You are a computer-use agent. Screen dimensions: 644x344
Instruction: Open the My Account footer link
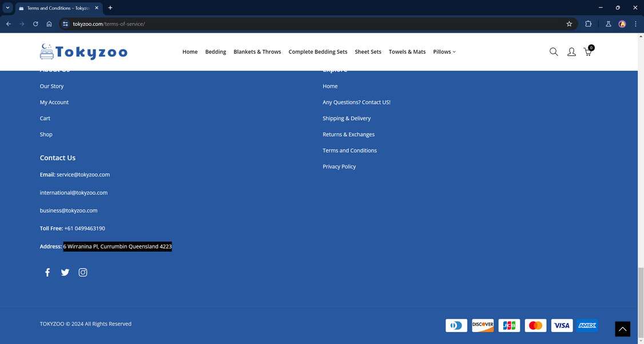tap(54, 102)
